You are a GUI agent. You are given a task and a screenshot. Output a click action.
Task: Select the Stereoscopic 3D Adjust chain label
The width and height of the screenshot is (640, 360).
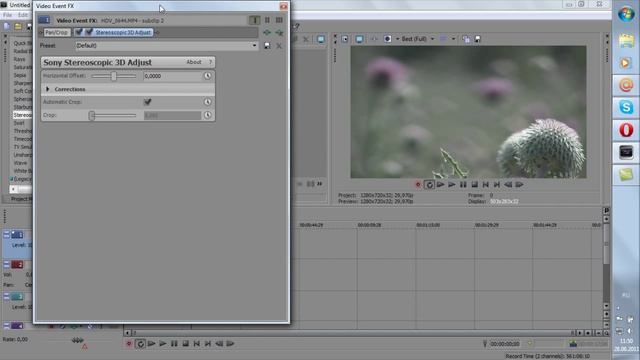[x=123, y=32]
